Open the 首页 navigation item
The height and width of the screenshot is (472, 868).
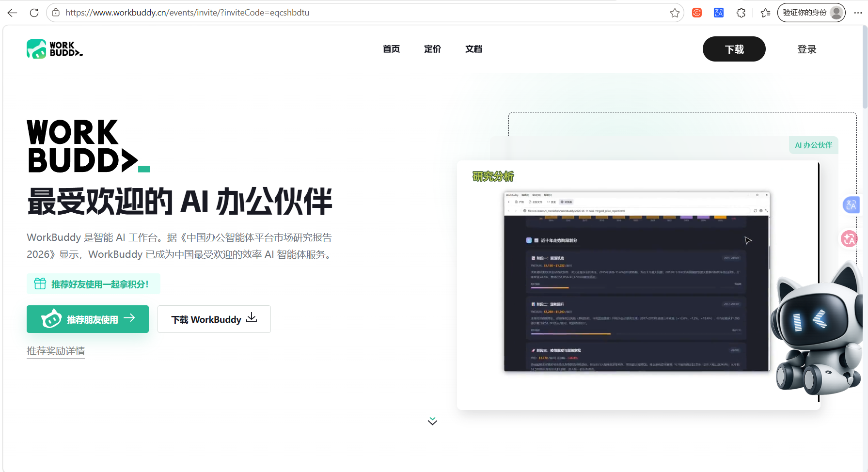coord(391,49)
